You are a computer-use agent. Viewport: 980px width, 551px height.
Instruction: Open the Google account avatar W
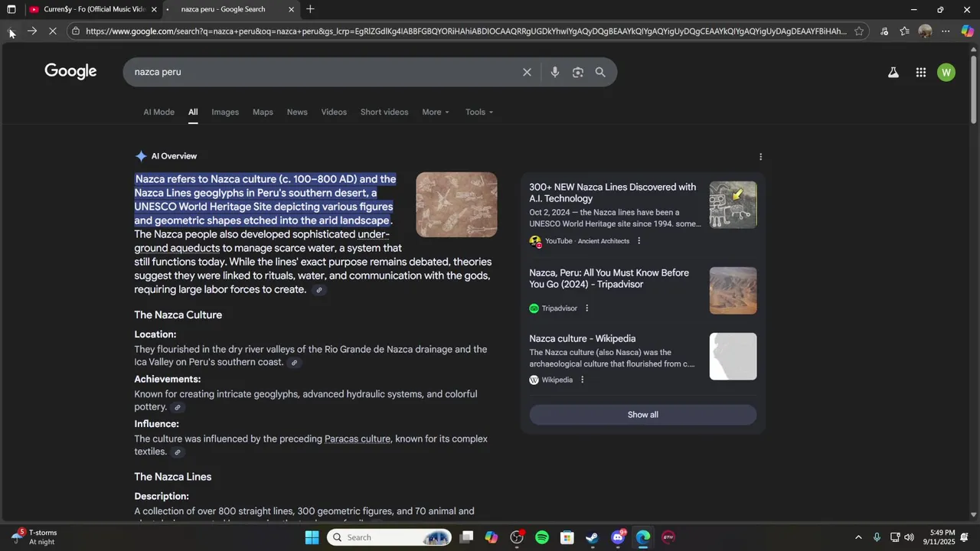946,73
